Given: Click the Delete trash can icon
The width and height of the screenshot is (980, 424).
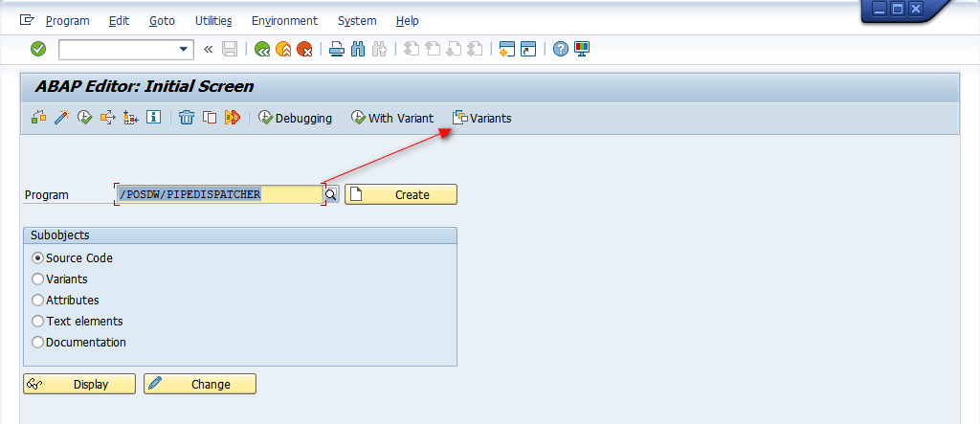Looking at the screenshot, I should pyautogui.click(x=187, y=118).
